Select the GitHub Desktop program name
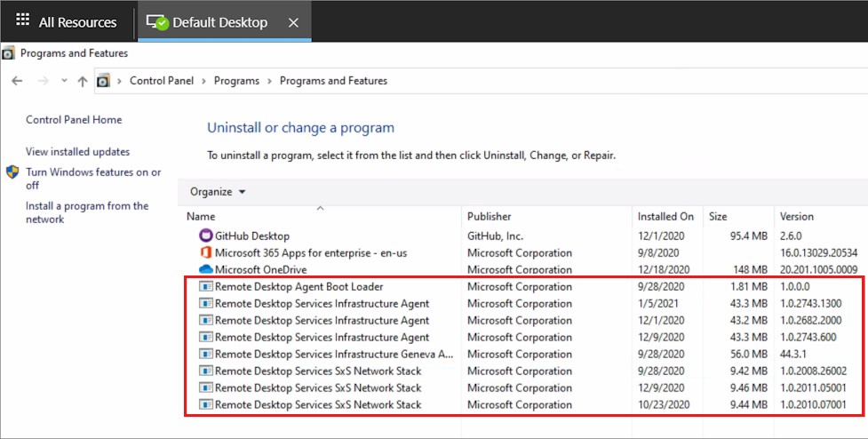 tap(252, 236)
